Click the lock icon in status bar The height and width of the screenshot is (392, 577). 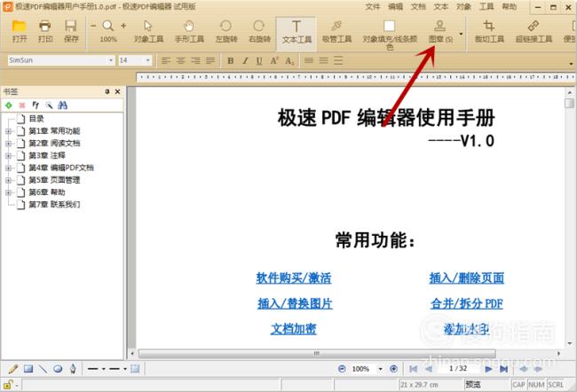coord(8,385)
